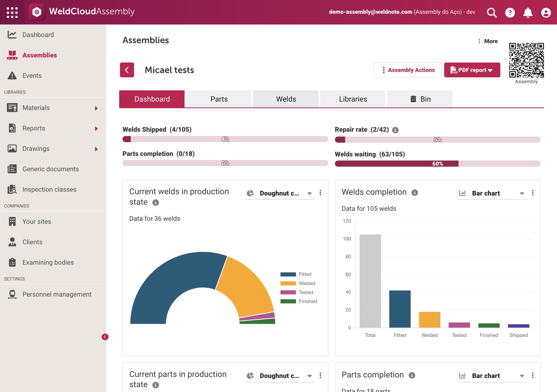This screenshot has height=392, width=557.
Task: Click the info icon next to Repair rate
Action: [x=395, y=130]
